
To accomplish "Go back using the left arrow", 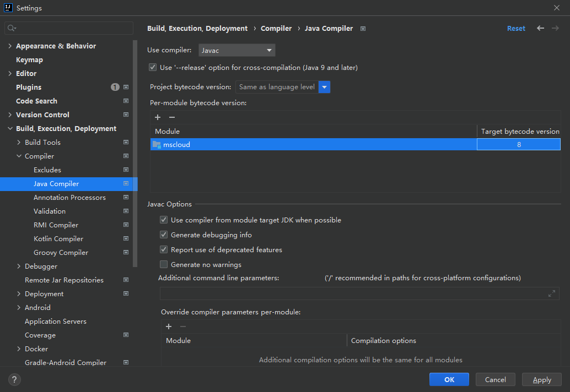I will [x=540, y=28].
